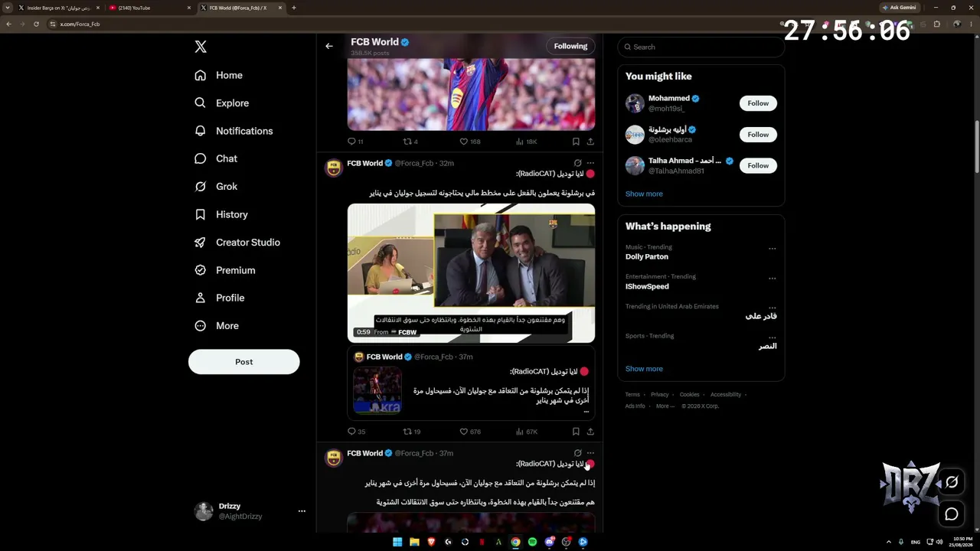The width and height of the screenshot is (980, 551).
Task: Switch to the Insider Barça browser tab
Action: tap(59, 8)
